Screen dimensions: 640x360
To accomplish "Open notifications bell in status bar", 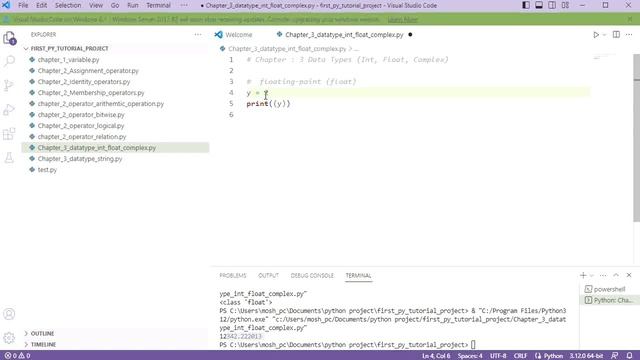I will click(x=629, y=356).
